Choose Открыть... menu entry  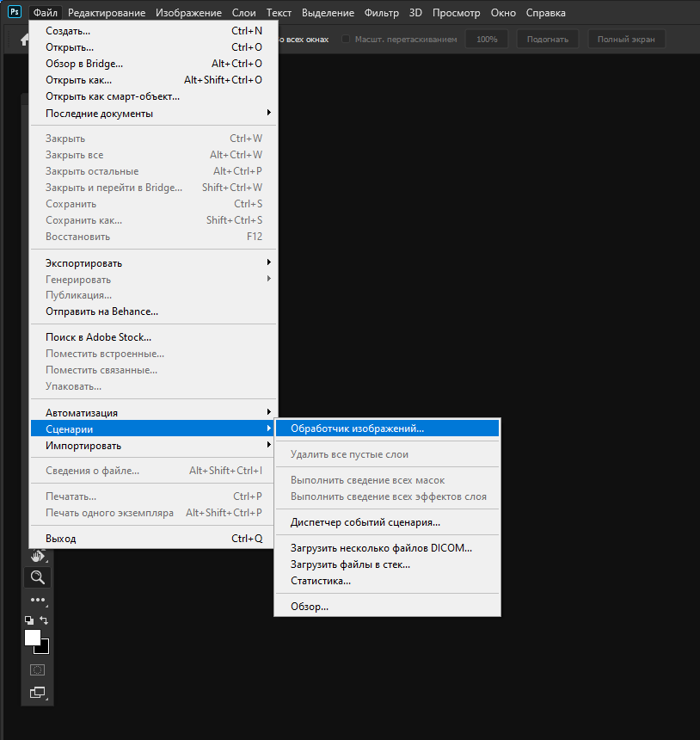[x=153, y=47]
